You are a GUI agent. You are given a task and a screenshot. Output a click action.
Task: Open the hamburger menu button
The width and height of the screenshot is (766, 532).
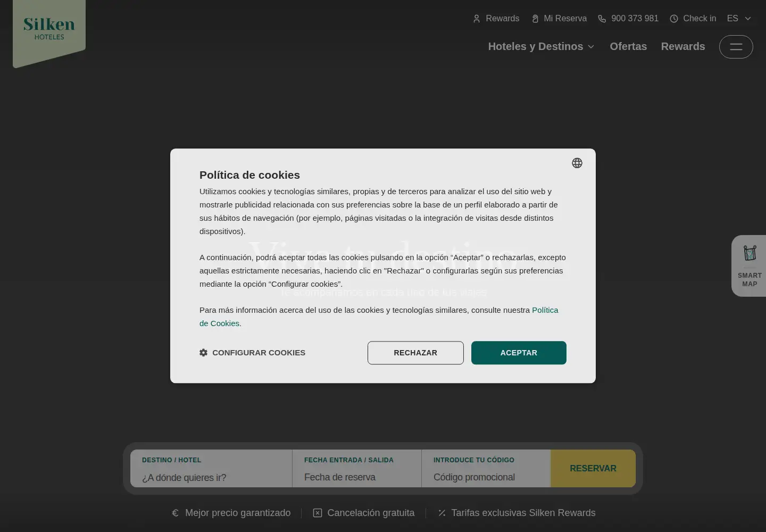736,47
